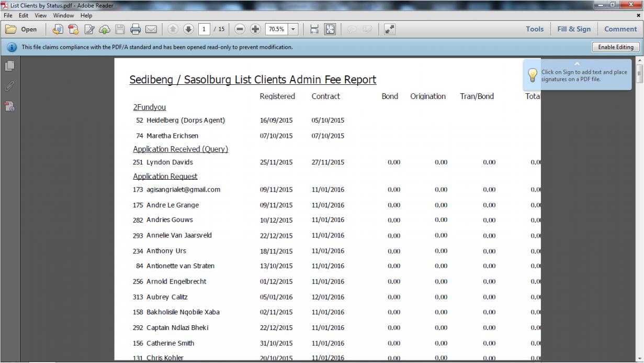This screenshot has height=363, width=644.
Task: Print the document using printer icon
Action: pos(135,29)
